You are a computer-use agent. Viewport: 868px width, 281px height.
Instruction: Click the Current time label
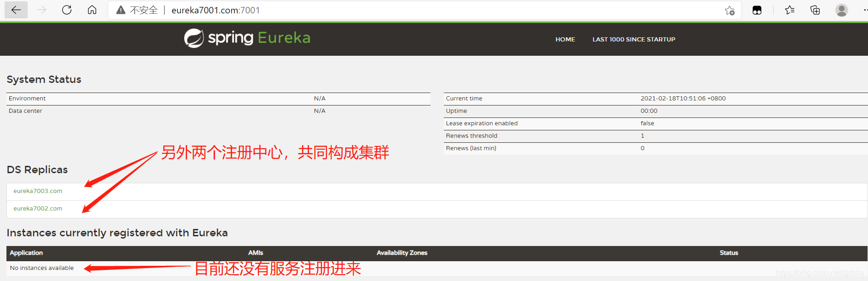[x=464, y=99]
